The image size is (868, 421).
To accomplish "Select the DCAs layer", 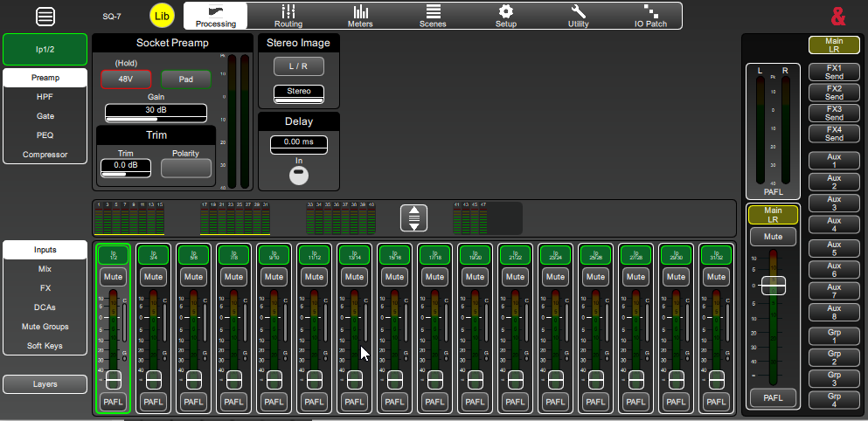I will (45, 307).
